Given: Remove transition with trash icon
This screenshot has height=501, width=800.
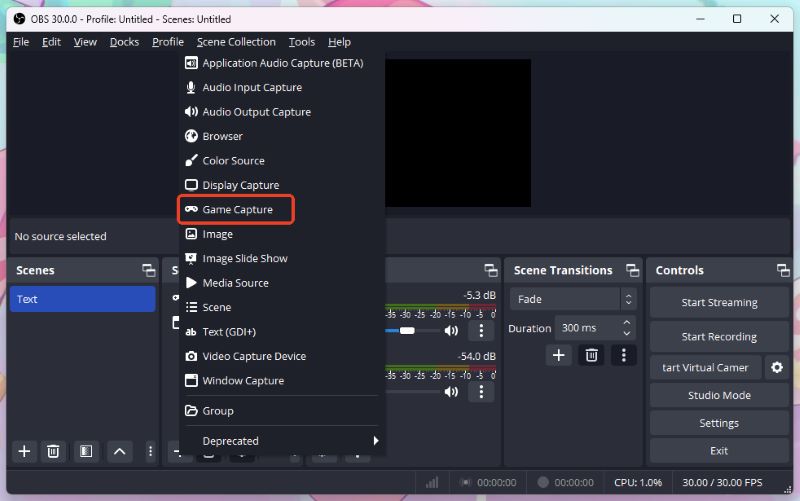Looking at the screenshot, I should coord(591,355).
